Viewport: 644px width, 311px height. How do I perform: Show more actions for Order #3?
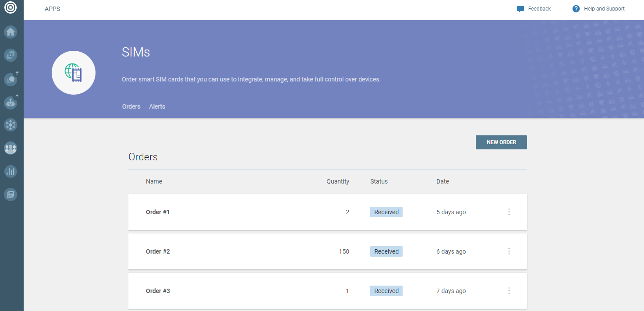509,291
